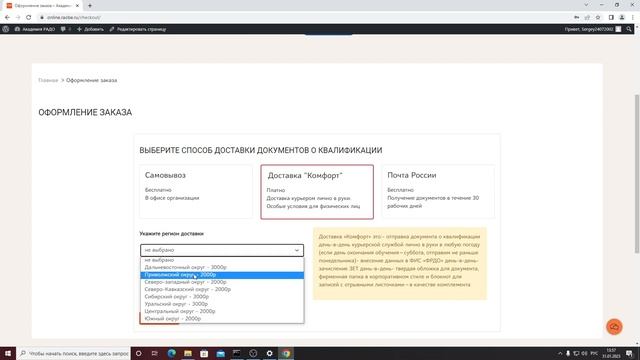Open Task View on the taskbar
Image resolution: width=640 pixels, height=360 pixels.
(155, 353)
